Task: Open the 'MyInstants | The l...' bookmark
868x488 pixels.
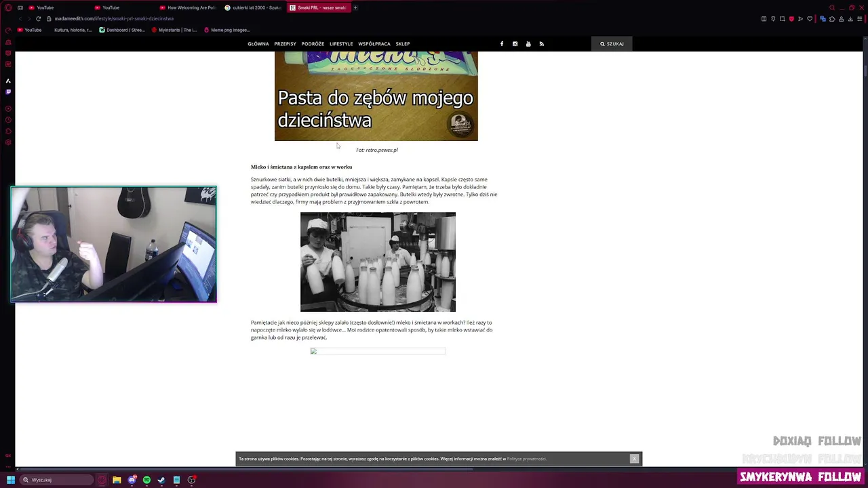Action: point(174,30)
